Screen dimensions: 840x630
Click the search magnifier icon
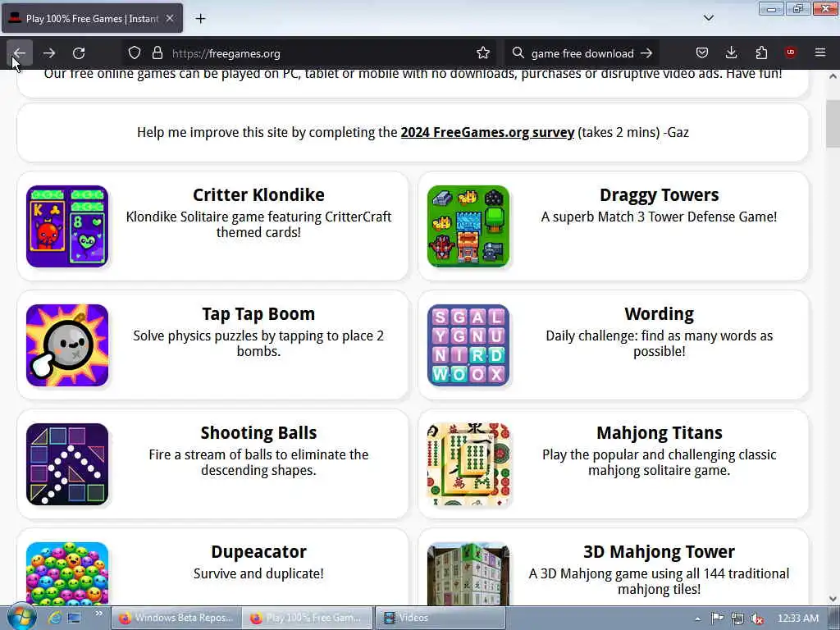coord(518,53)
